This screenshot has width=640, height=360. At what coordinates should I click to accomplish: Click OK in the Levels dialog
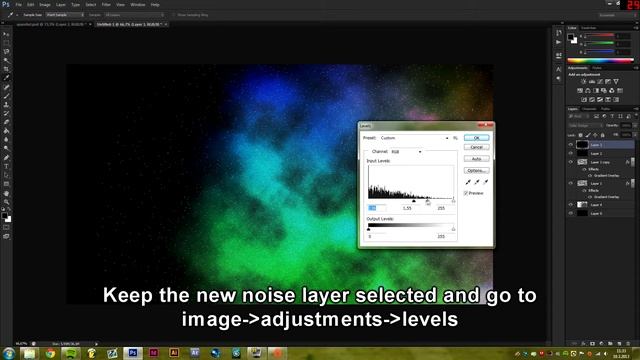[x=476, y=138]
